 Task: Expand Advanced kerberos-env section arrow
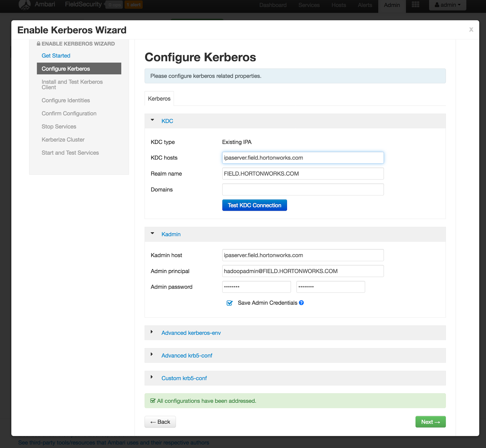(x=152, y=332)
